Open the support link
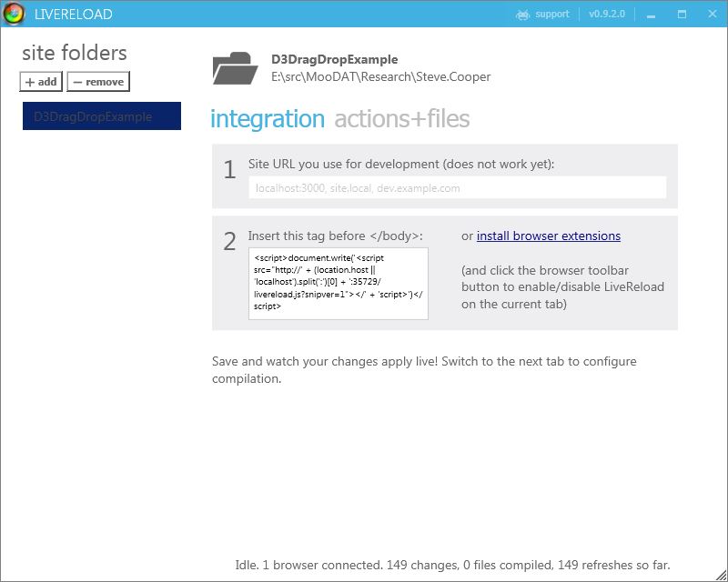 [x=551, y=15]
